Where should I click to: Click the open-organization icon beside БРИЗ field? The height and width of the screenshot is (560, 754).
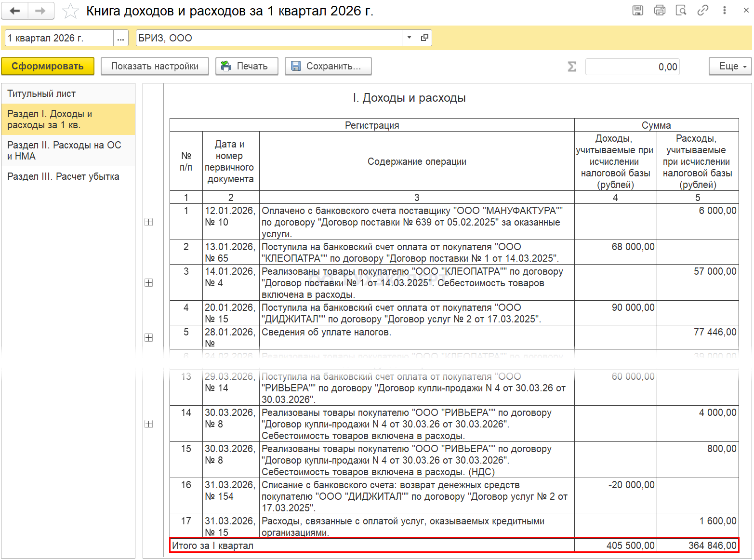pos(424,38)
